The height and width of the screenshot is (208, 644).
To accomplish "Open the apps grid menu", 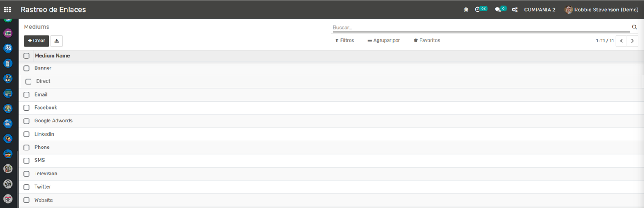I will (7, 9).
